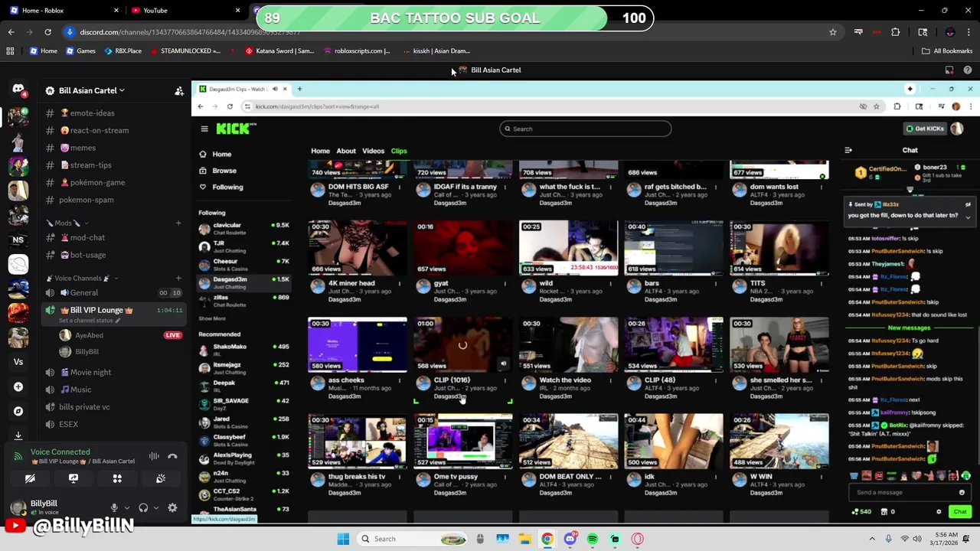980x551 pixels.
Task: Switch to Home tab on Kick channel
Action: [320, 151]
